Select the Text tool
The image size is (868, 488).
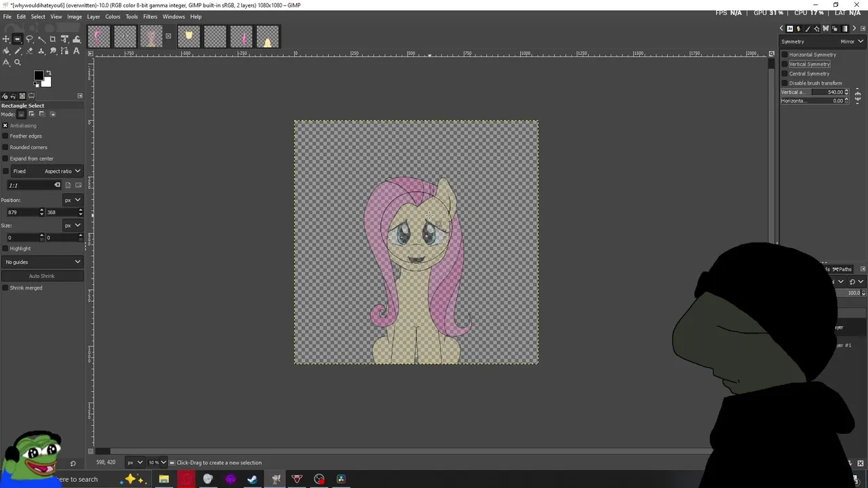point(77,51)
